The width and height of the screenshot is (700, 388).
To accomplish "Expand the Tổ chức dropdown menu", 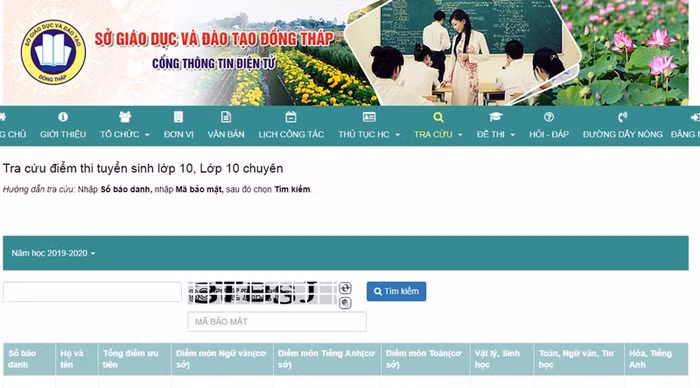I will 125,134.
